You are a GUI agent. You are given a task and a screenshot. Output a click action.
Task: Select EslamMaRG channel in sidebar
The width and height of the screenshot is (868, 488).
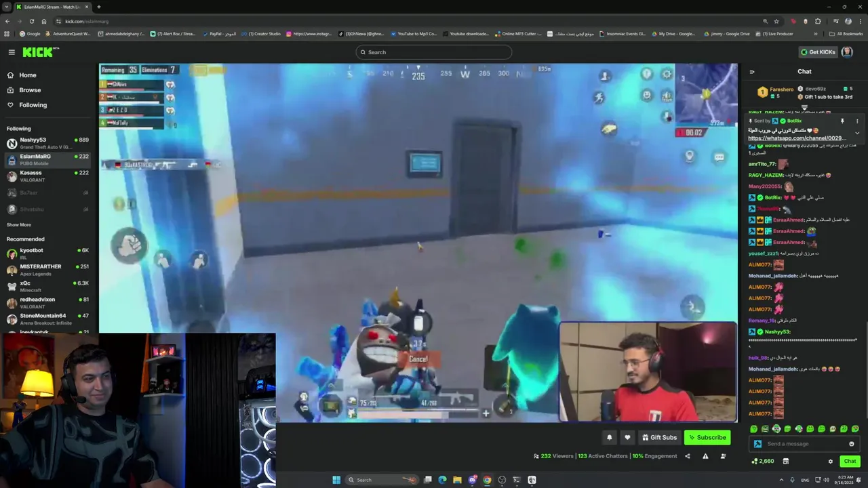pyautogui.click(x=47, y=159)
